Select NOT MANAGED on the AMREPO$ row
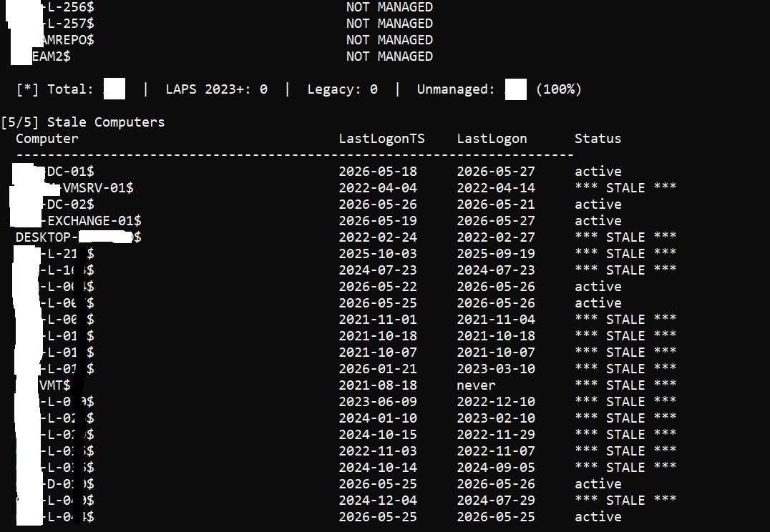The width and height of the screenshot is (770, 532). (x=389, y=40)
